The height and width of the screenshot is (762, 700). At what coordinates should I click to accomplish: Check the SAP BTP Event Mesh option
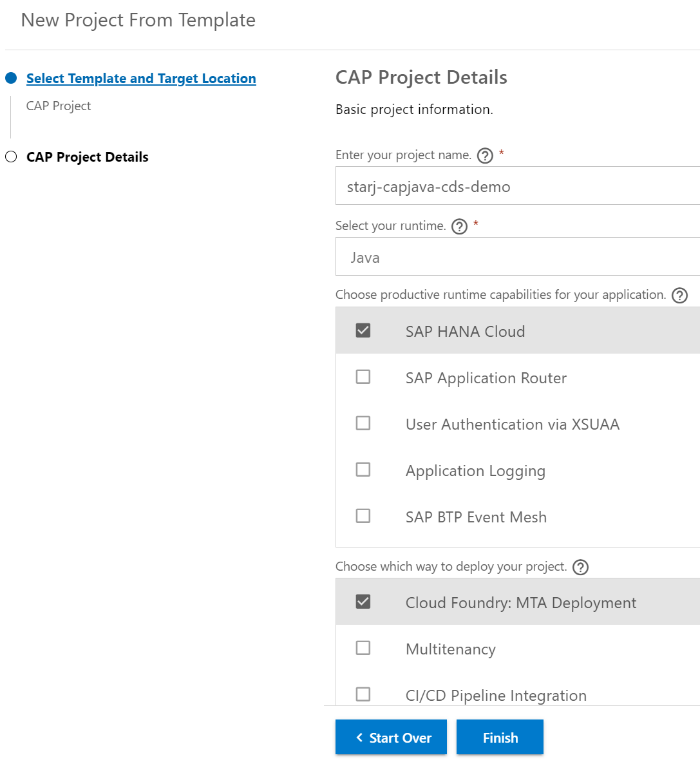(363, 516)
